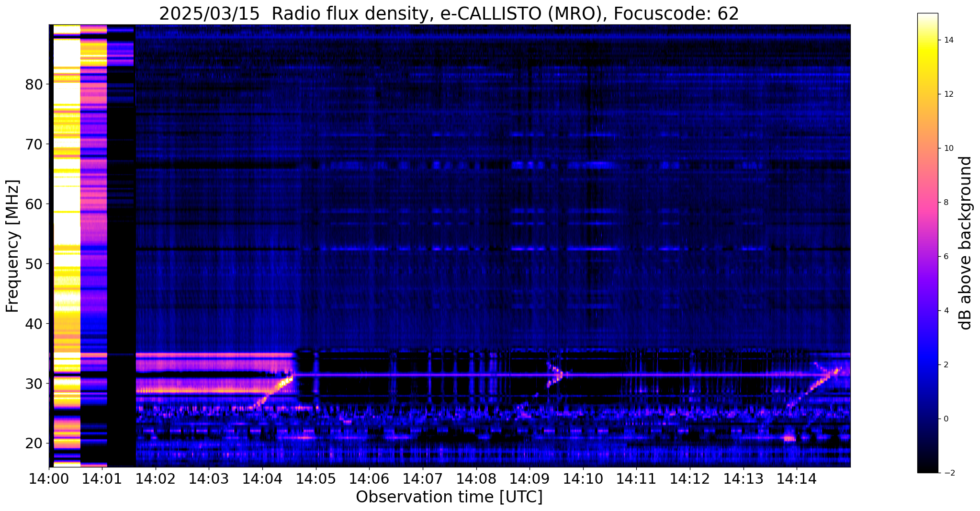980x511 pixels.
Task: Click the 14:02 time tick label
Action: [x=155, y=478]
